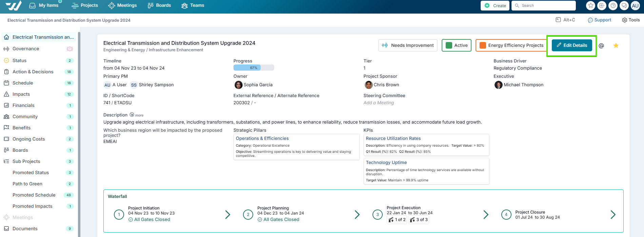644x237 pixels.
Task: Click the logout arrow icon in the top bar
Action: [x=602, y=5]
